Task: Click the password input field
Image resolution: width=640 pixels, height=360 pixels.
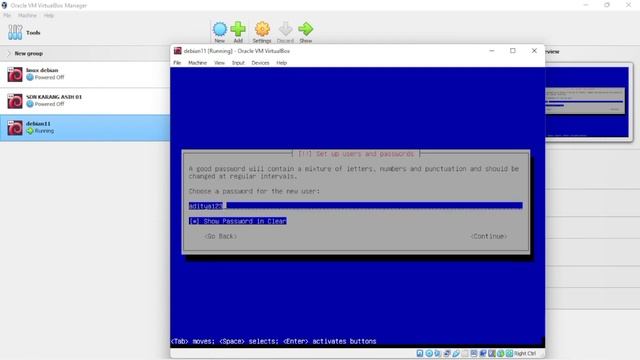Action: pyautogui.click(x=356, y=206)
